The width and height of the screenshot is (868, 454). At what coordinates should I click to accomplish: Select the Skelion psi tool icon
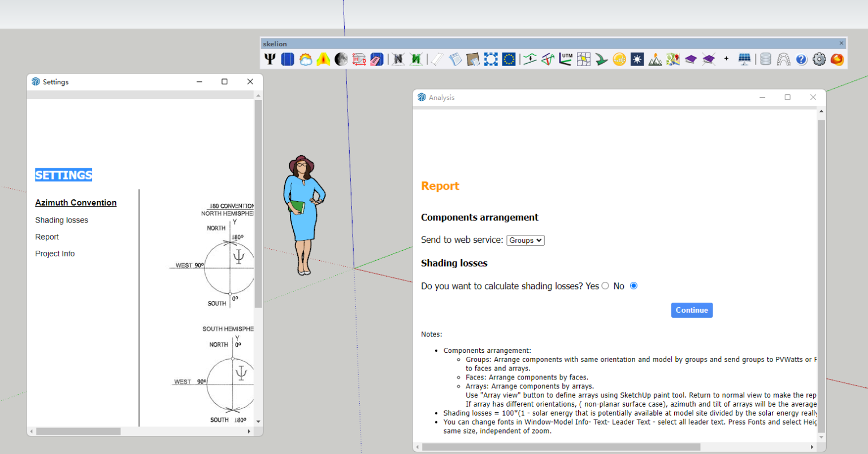pyautogui.click(x=270, y=59)
